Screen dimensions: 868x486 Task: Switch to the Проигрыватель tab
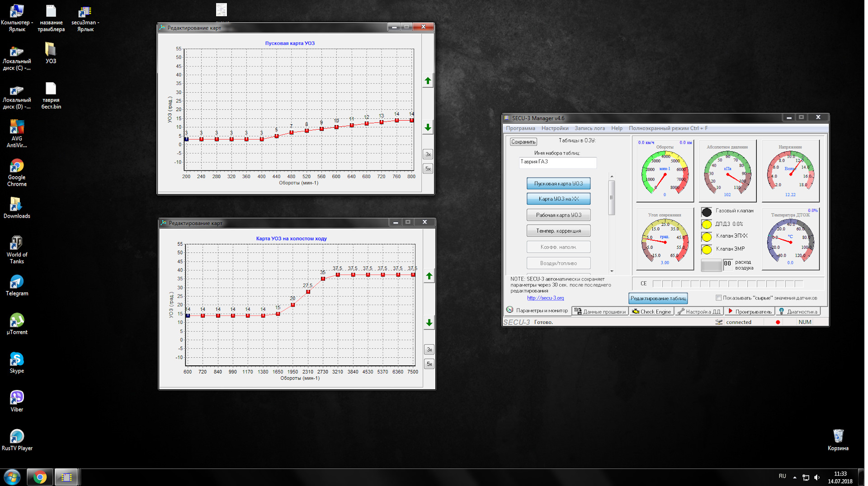tap(750, 311)
